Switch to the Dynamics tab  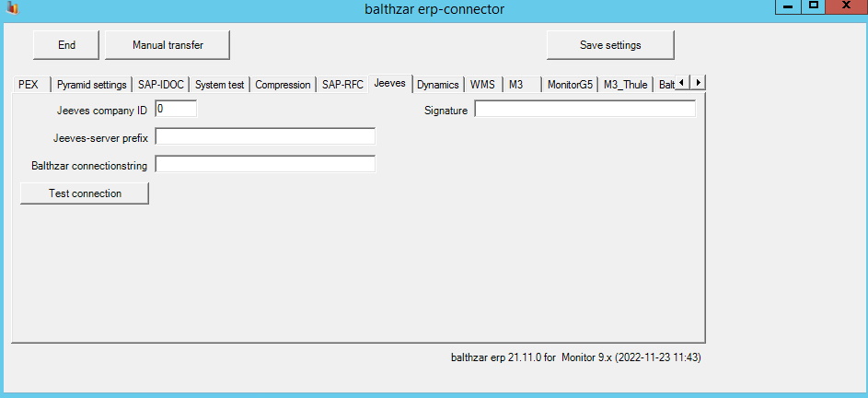pos(438,85)
